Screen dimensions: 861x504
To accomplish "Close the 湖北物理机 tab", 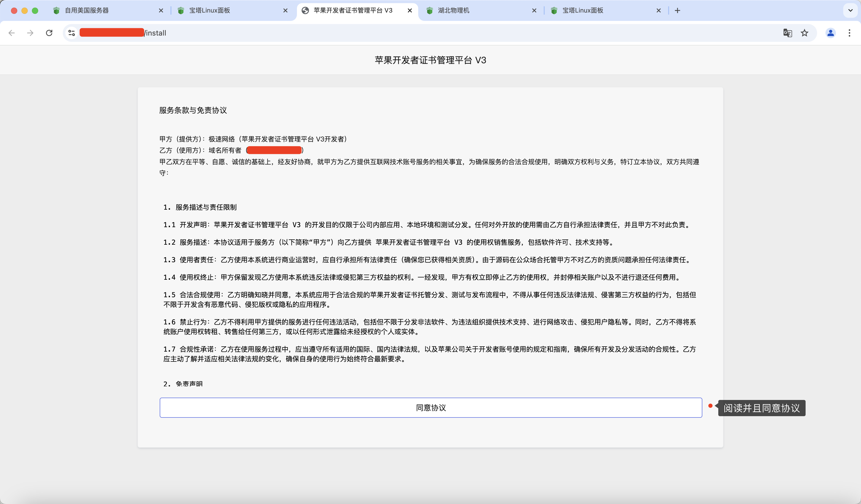I will tap(534, 11).
